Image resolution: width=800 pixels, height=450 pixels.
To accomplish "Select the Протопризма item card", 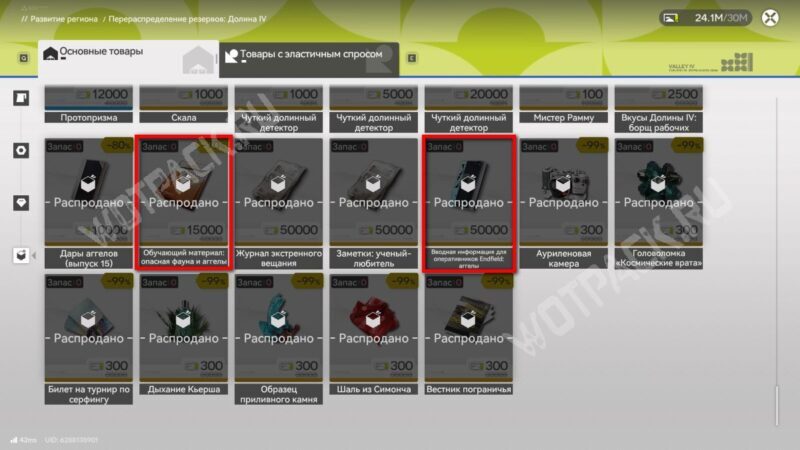I will pyautogui.click(x=89, y=104).
